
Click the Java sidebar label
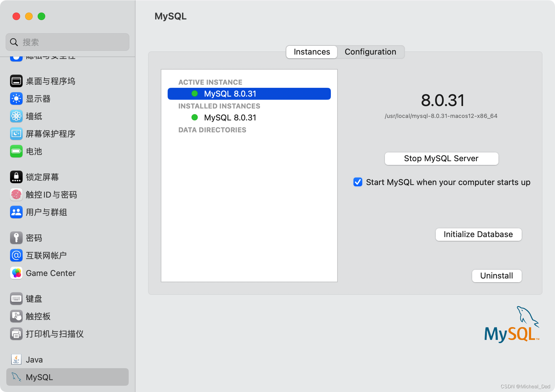34,360
